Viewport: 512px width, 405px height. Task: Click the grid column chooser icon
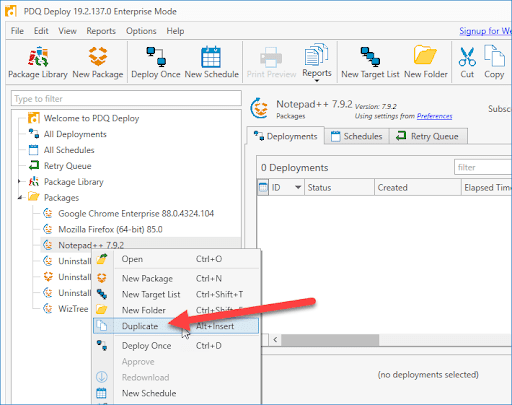click(x=263, y=188)
